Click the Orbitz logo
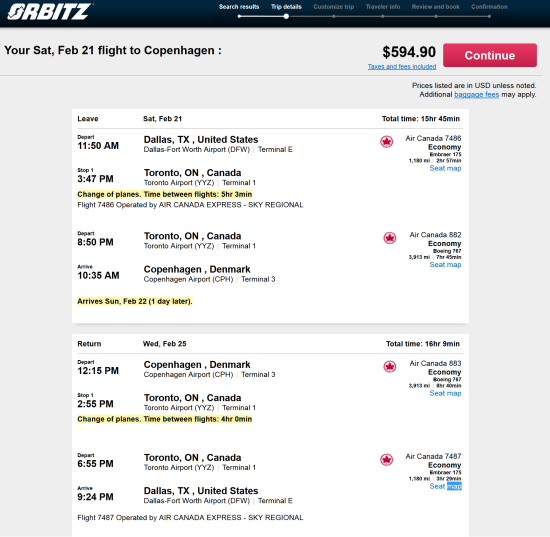Screen dimensions: 550x537 49,11
